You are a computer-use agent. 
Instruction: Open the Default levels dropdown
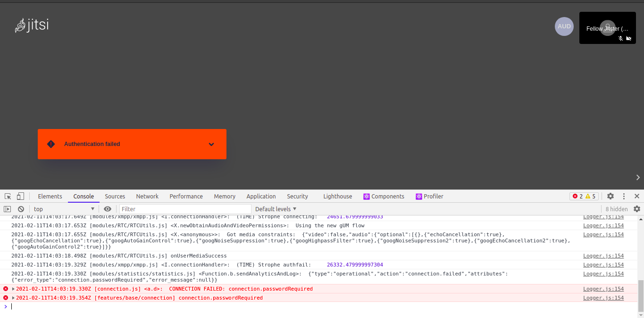click(x=275, y=209)
